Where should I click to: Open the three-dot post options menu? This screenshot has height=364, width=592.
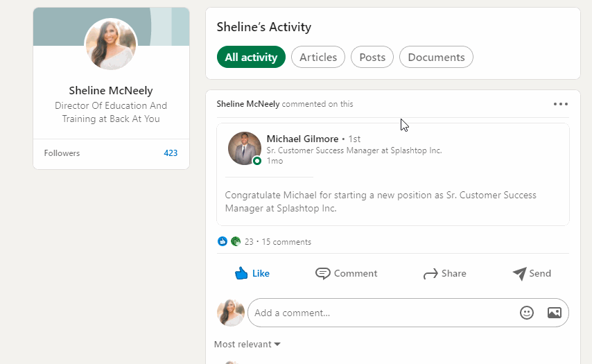pos(561,104)
